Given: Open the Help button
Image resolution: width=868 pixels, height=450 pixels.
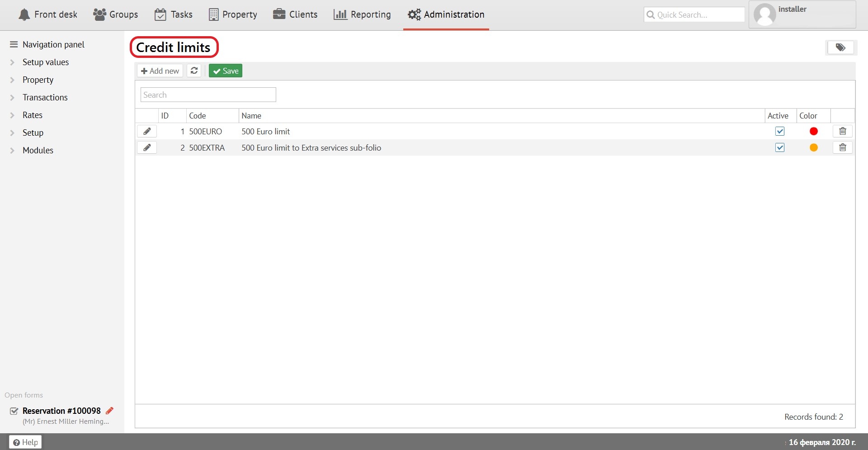Looking at the screenshot, I should pos(25,442).
